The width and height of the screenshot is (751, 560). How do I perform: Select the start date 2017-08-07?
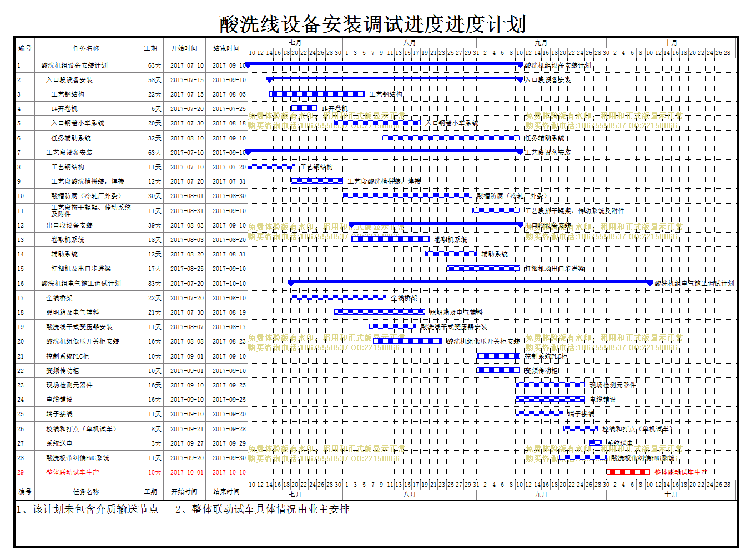[x=187, y=327]
